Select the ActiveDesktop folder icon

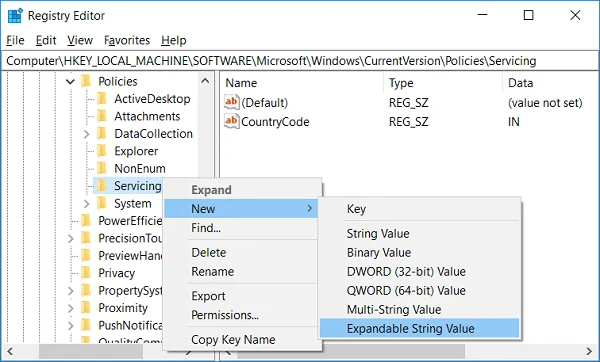point(102,99)
